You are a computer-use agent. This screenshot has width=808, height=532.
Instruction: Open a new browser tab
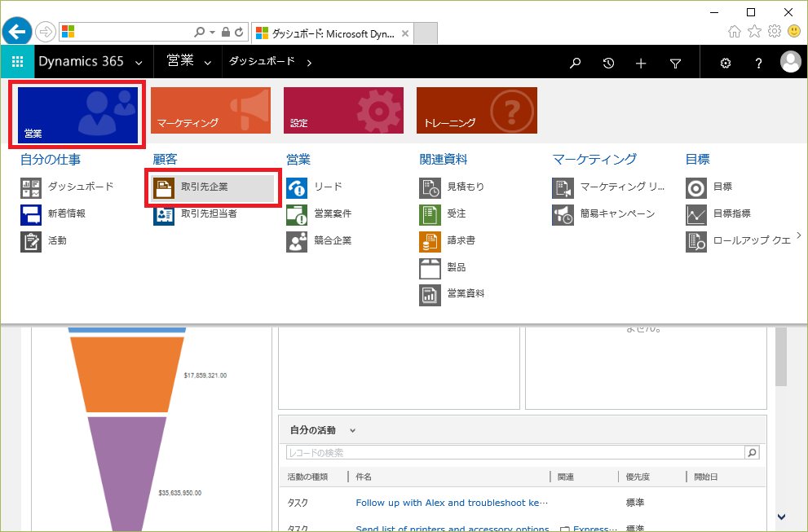click(x=426, y=33)
